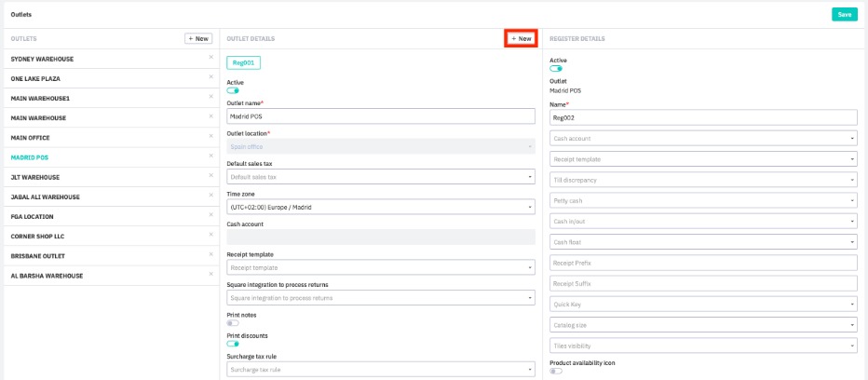Delete One Lake Plaza using X icon

(211, 78)
